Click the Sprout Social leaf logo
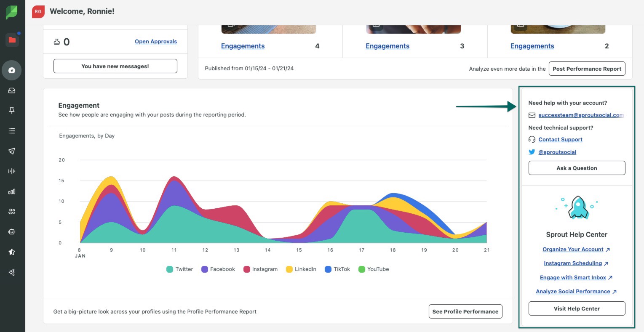The image size is (644, 332). 12,12
